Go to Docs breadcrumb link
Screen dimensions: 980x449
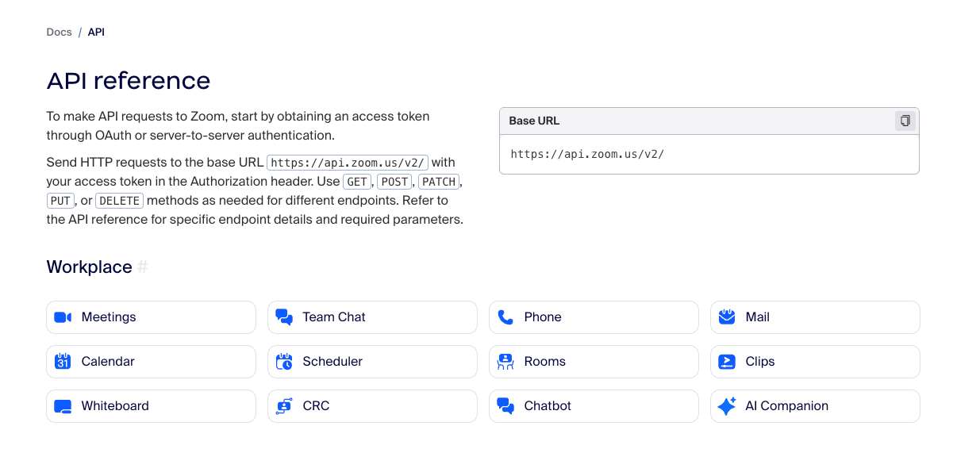[x=59, y=33]
